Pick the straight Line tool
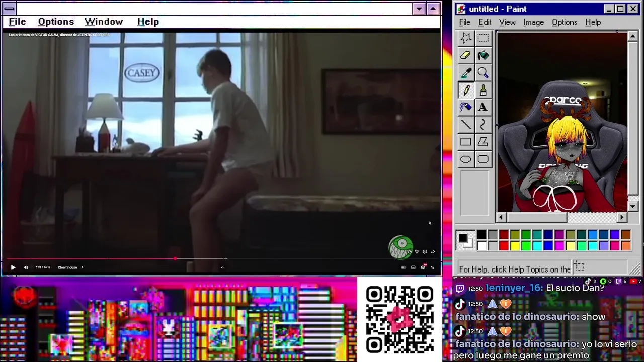The height and width of the screenshot is (362, 644). click(x=466, y=125)
